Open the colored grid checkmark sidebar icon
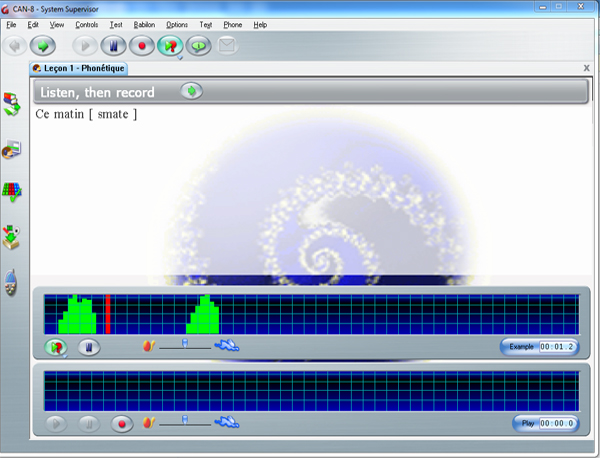Viewport: 600px width, 458px height. 11,191
